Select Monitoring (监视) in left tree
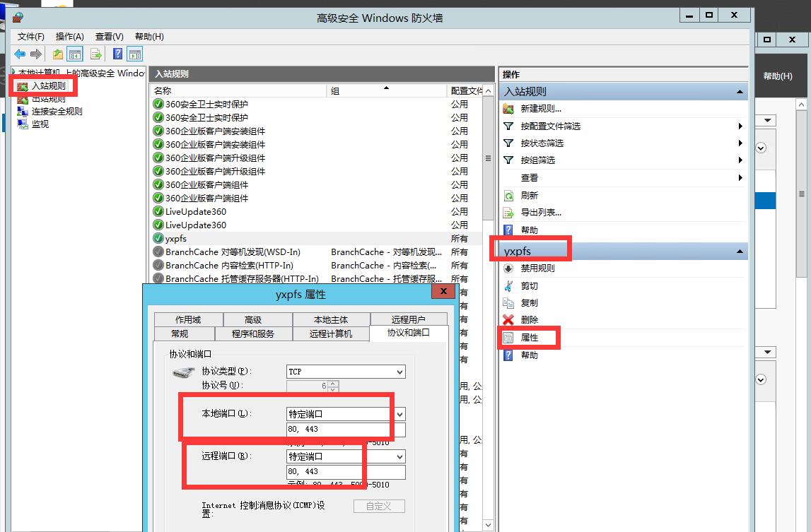Screen dimensions: 811x532 point(40,124)
